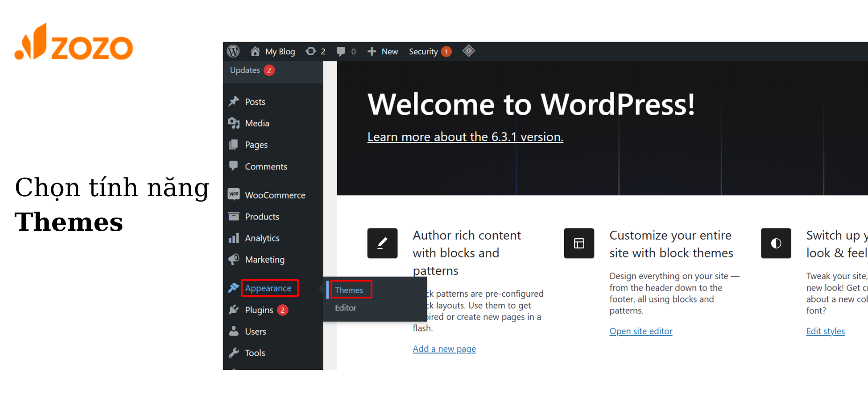This screenshot has width=868, height=411.
Task: Open Updates in the sidebar
Action: [245, 70]
